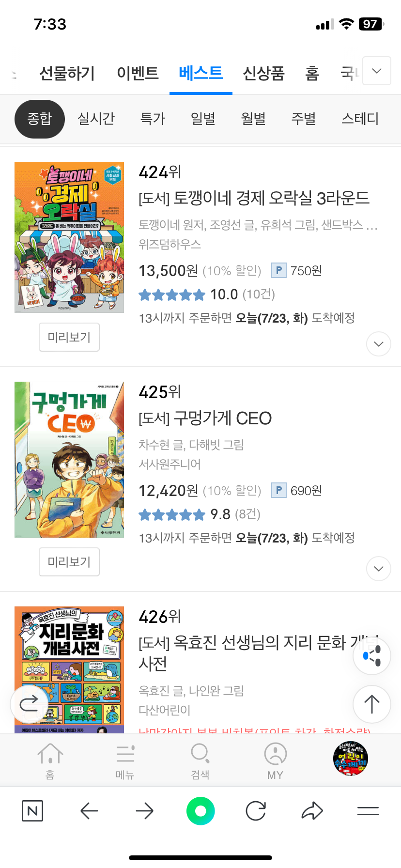Tap the scroll-to-top arrow button
This screenshot has height=868, width=401.
click(372, 704)
